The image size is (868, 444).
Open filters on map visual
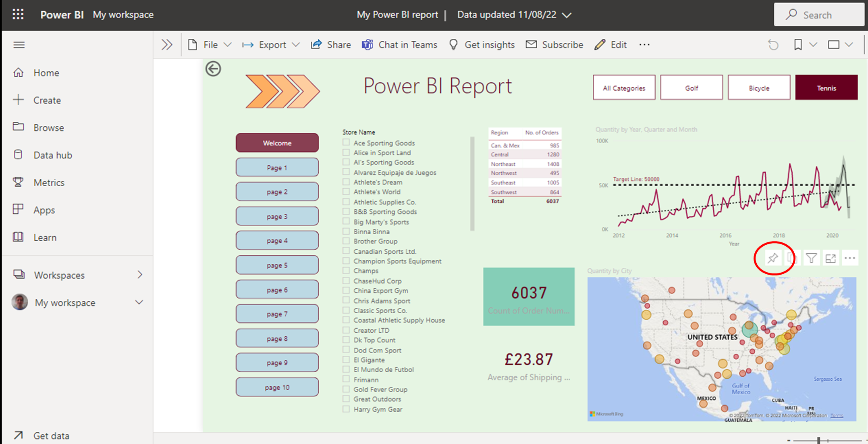click(x=811, y=258)
